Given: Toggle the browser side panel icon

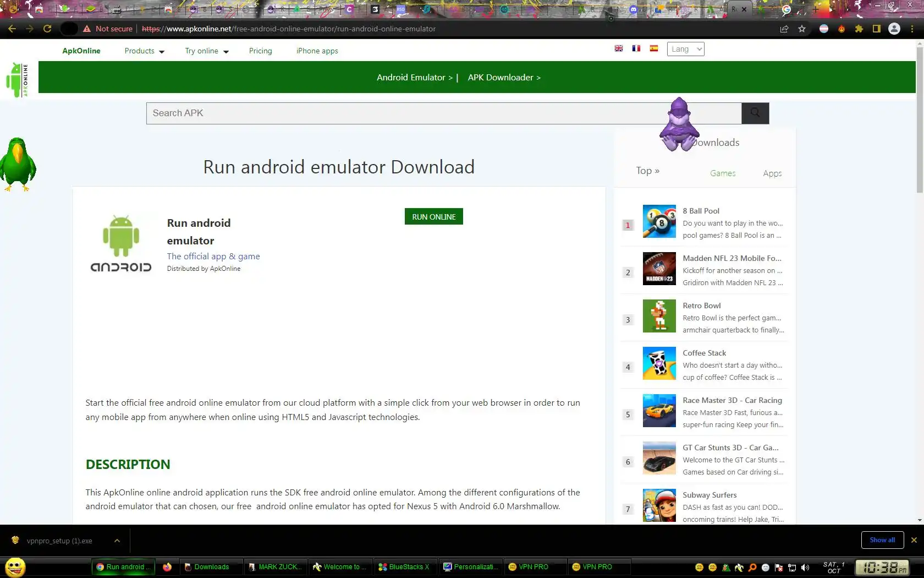Looking at the screenshot, I should 877,29.
